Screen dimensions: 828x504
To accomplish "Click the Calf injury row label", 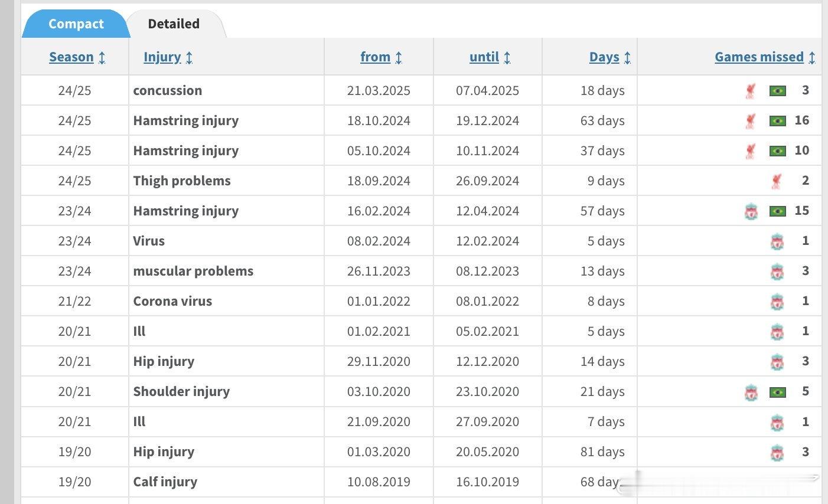I will coord(165,482).
